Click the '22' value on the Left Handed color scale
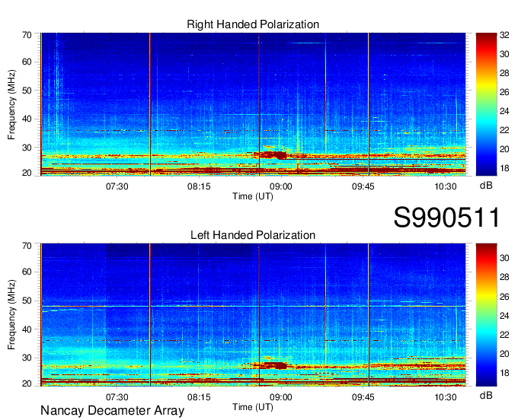Viewport: 518px width, 420px height. [504, 335]
